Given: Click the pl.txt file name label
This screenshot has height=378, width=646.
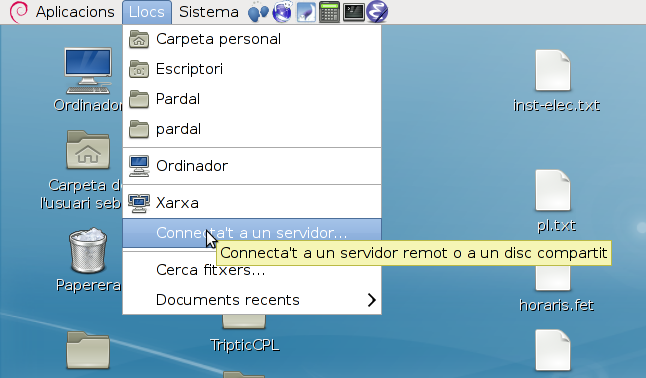Looking at the screenshot, I should tap(556, 225).
